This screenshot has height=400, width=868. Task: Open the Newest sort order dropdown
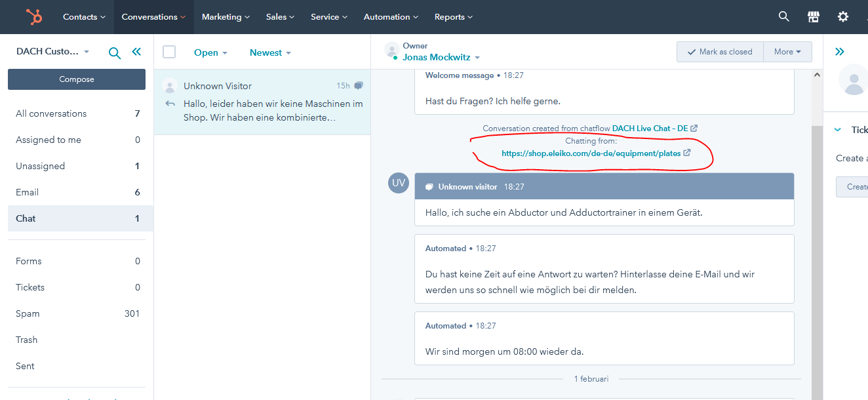pyautogui.click(x=270, y=52)
